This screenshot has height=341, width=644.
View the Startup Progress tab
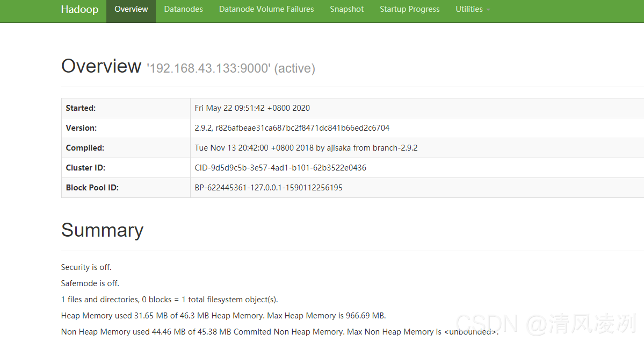click(409, 9)
